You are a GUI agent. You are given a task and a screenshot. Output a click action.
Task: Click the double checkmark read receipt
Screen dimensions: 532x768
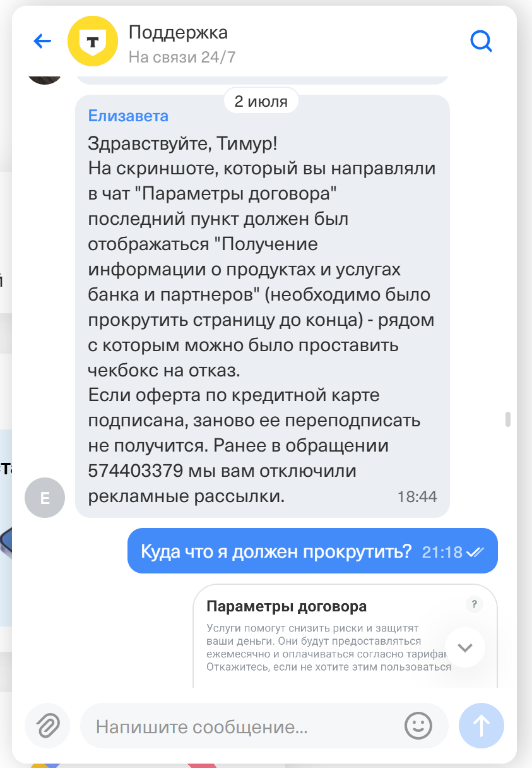click(x=475, y=551)
